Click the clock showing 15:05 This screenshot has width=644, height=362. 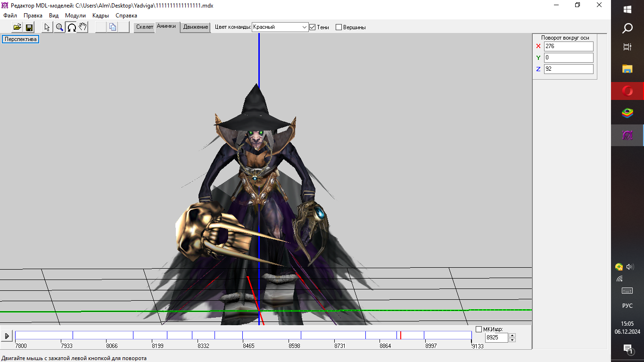click(627, 324)
